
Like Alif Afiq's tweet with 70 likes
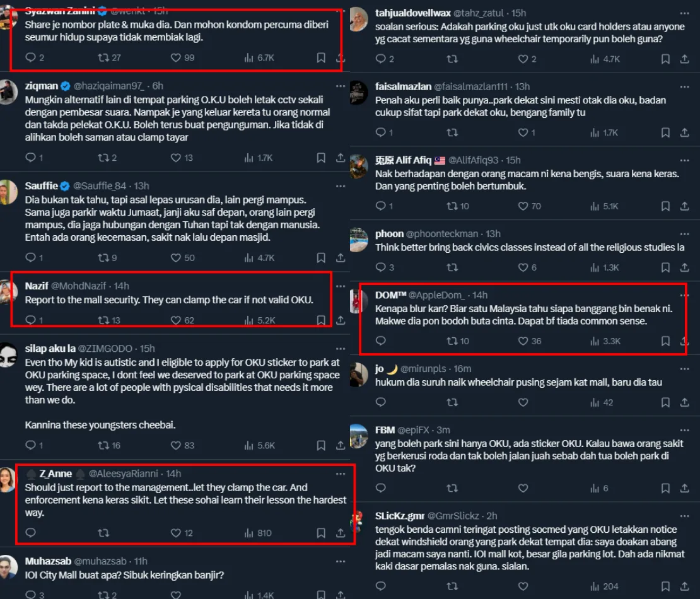point(523,206)
